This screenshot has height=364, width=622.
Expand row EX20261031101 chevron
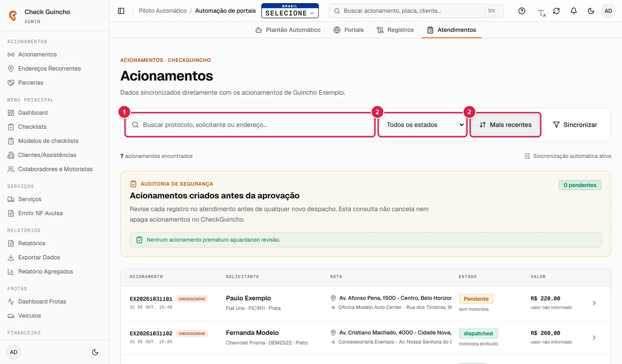point(594,303)
